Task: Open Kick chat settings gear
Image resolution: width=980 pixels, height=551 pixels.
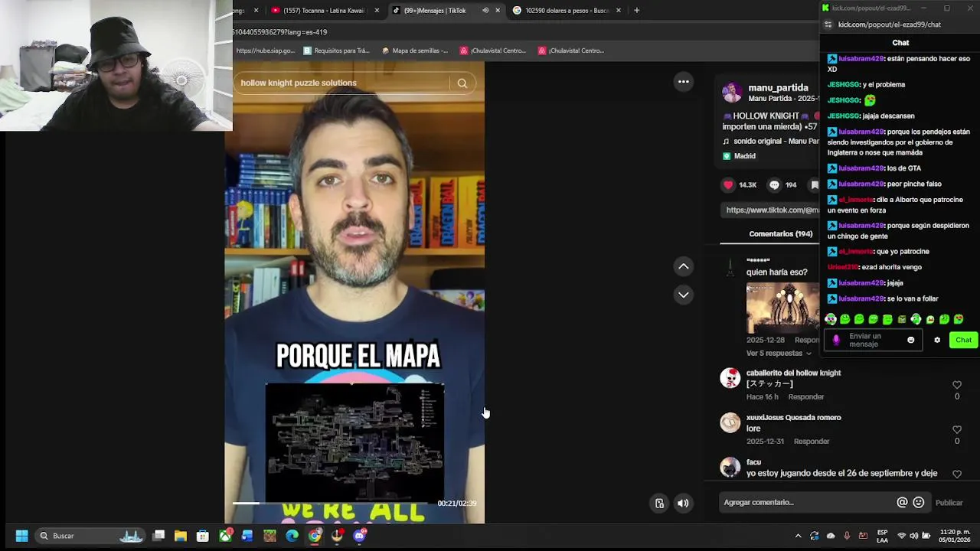Action: point(937,341)
